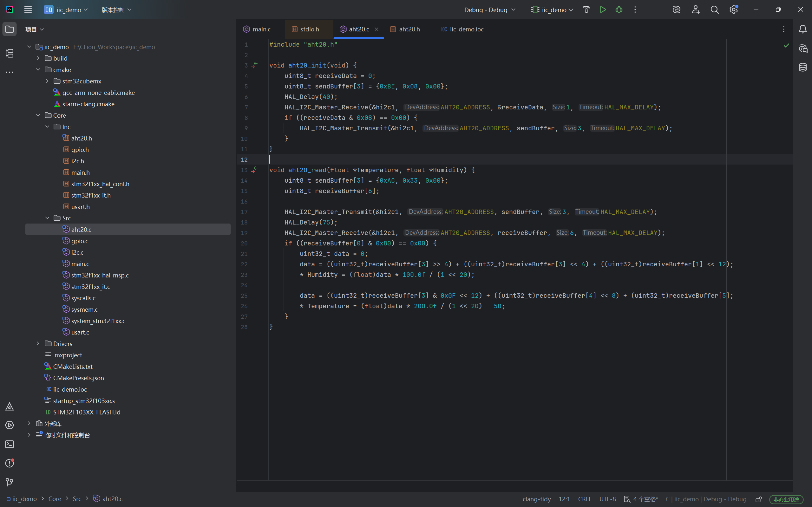The width and height of the screenshot is (812, 507).
Task: Open the 版本控制 menu
Action: pyautogui.click(x=116, y=10)
